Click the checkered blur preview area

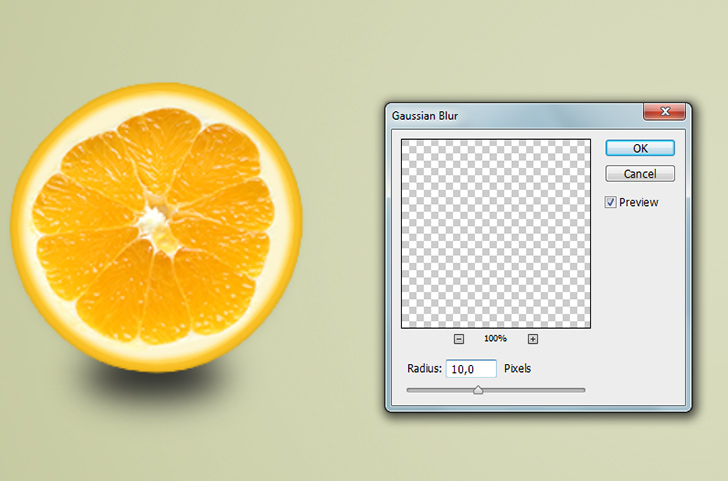[496, 234]
